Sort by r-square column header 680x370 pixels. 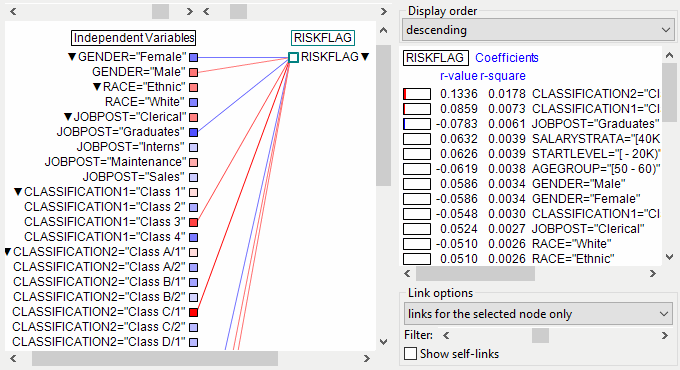click(503, 76)
